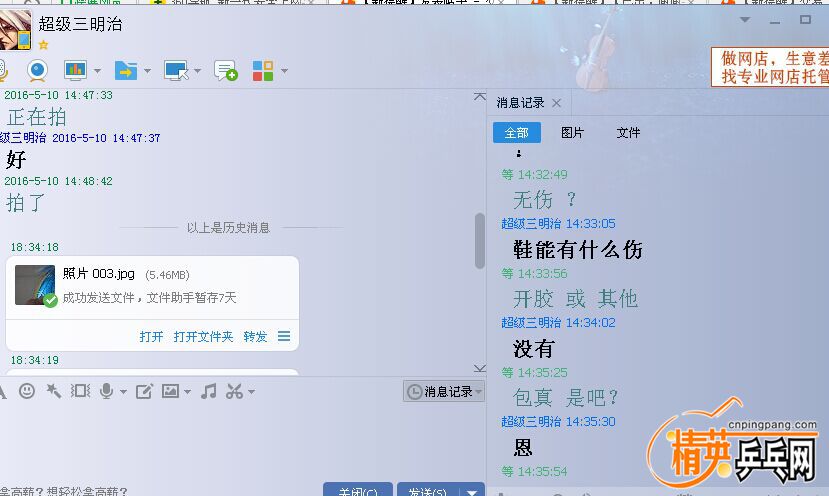The height and width of the screenshot is (496, 829).
Task: Click the music note icon
Action: tap(208, 391)
